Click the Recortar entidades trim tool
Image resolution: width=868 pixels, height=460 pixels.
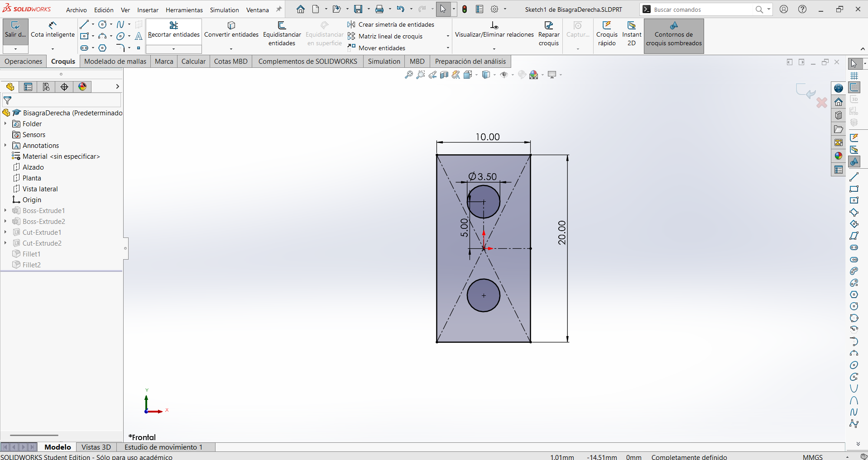174,30
